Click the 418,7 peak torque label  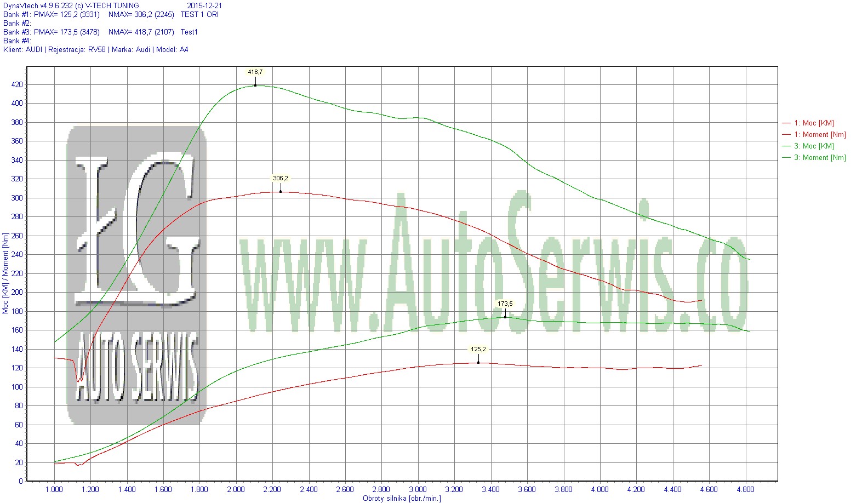coord(255,72)
